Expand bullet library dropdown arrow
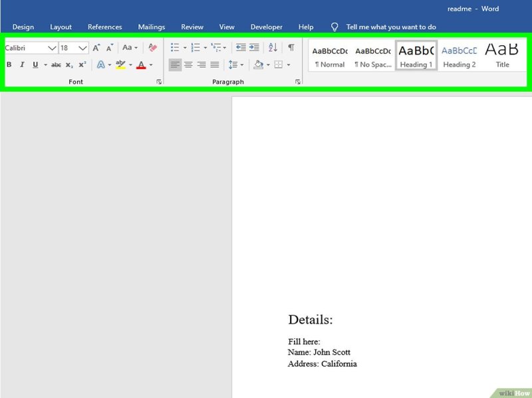This screenshot has width=532, height=398. point(185,48)
